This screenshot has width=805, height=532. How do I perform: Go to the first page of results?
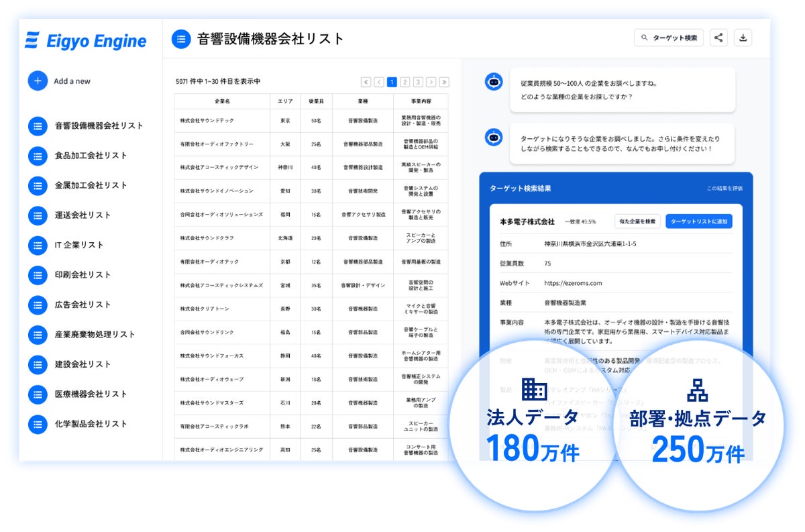(x=366, y=82)
